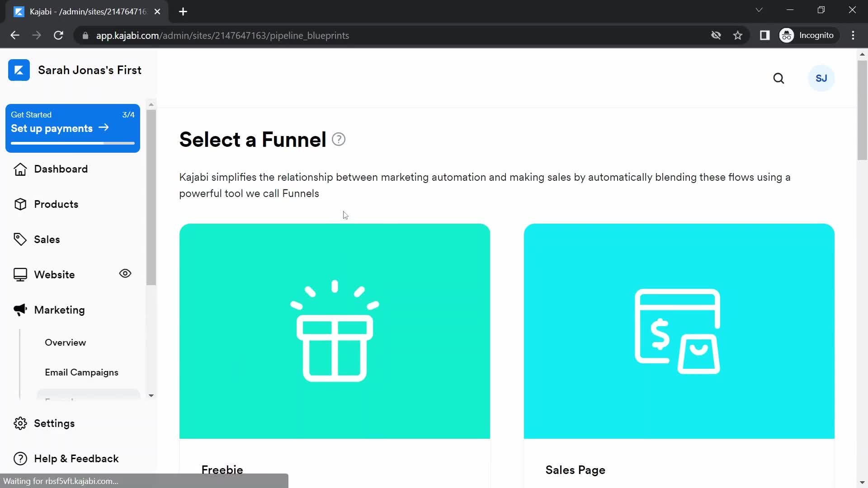Collapse the Marketing menu section
Screen dimensions: 868x488
tap(60, 310)
